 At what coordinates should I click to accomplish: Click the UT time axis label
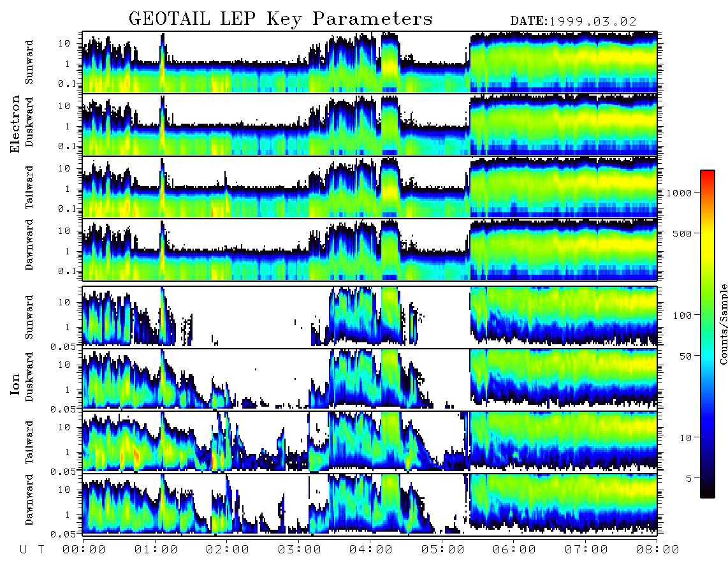tap(32, 550)
